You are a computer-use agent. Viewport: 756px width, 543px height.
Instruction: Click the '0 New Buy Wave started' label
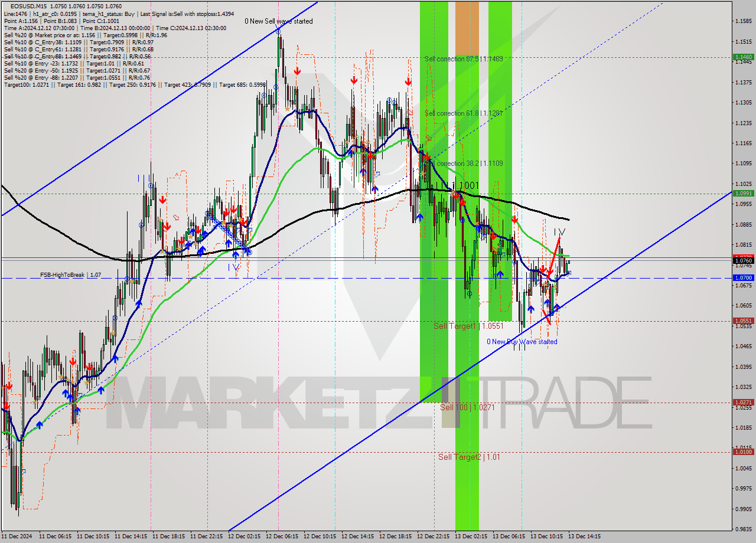(x=522, y=342)
